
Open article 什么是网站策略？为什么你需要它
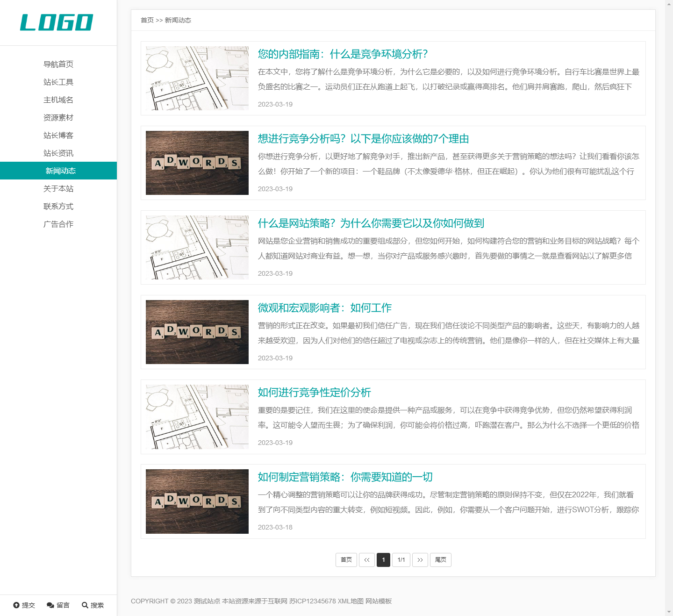(x=371, y=223)
